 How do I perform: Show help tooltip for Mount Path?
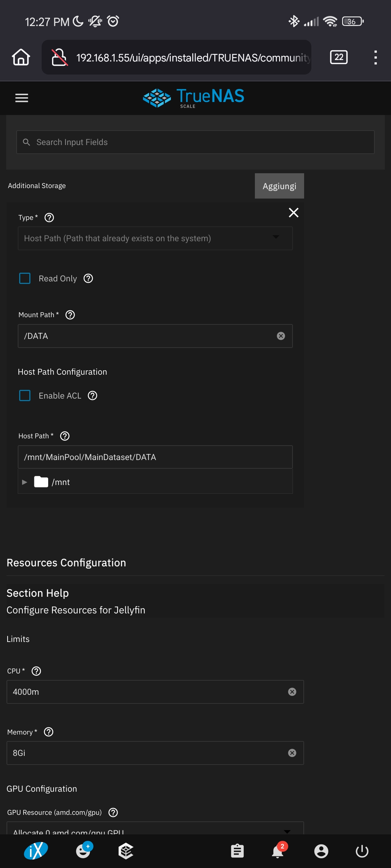pos(70,315)
